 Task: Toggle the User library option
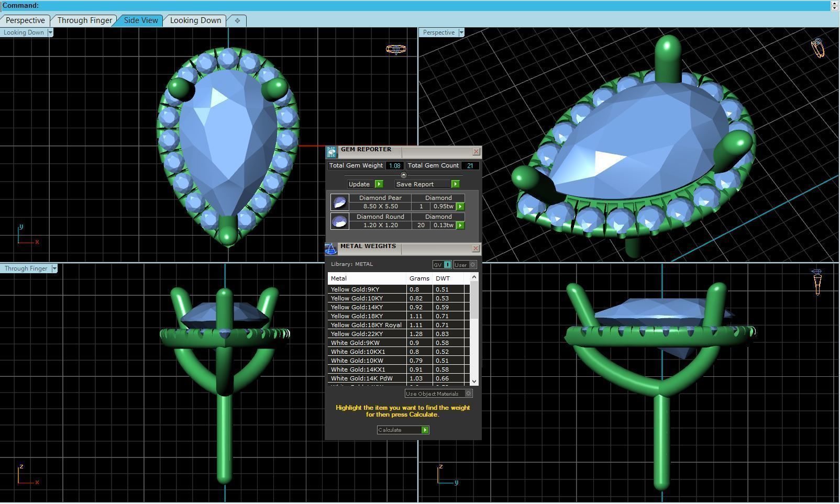click(465, 265)
